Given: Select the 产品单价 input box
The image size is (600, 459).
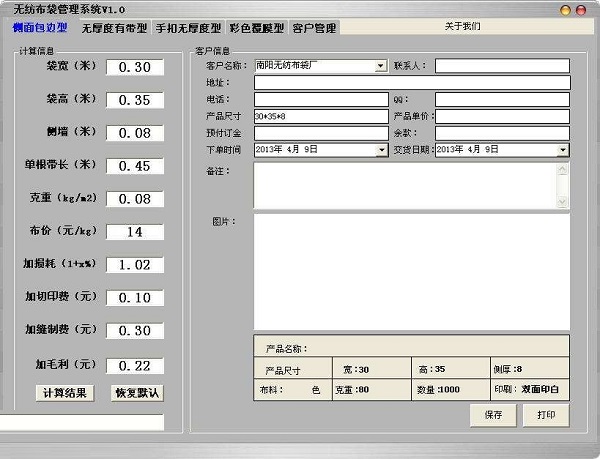Looking at the screenshot, I should (x=502, y=116).
